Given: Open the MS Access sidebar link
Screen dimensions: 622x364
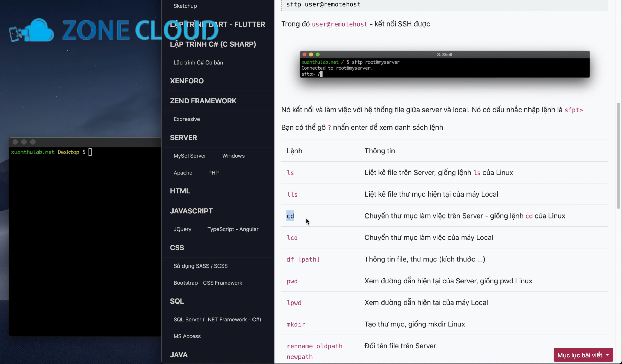Looking at the screenshot, I should pyautogui.click(x=187, y=336).
